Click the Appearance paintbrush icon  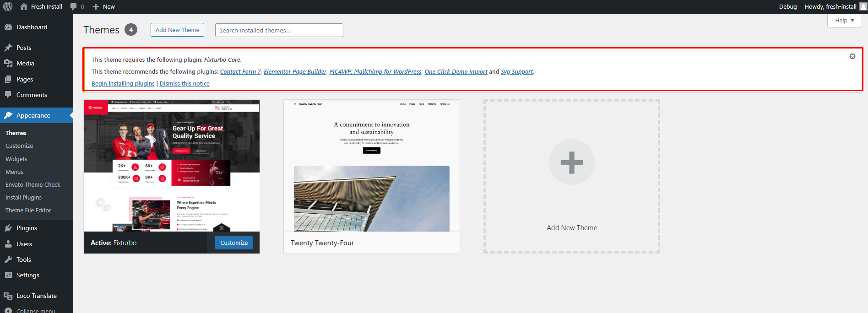(8, 115)
